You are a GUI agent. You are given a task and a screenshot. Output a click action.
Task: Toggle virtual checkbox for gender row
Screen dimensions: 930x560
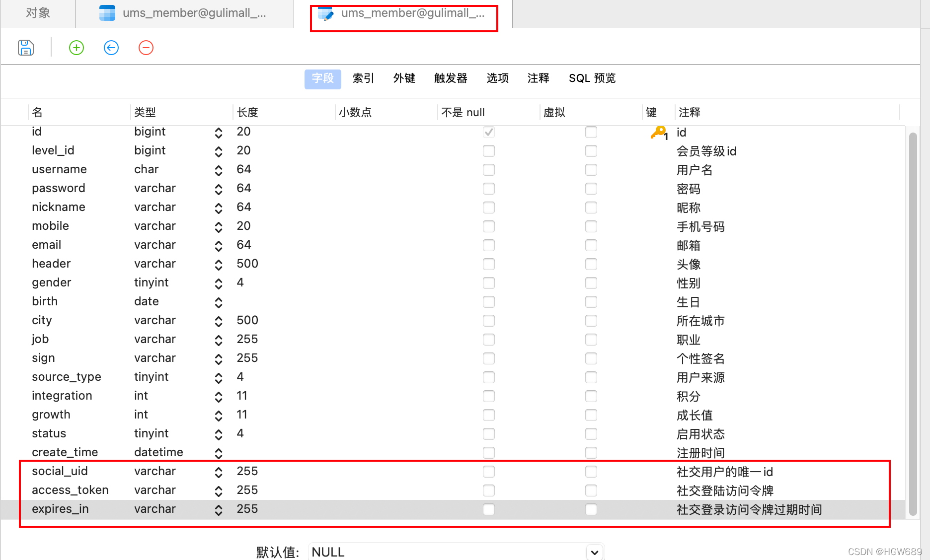point(591,283)
